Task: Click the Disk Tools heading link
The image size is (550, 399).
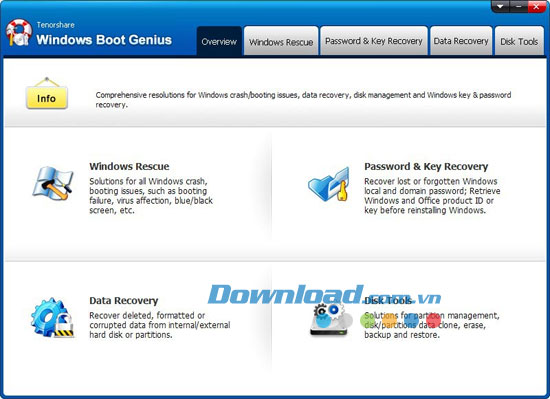Action: pyautogui.click(x=388, y=300)
